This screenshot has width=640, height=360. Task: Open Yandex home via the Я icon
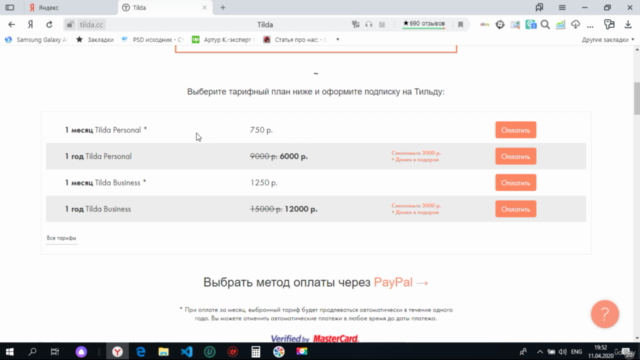(x=30, y=24)
